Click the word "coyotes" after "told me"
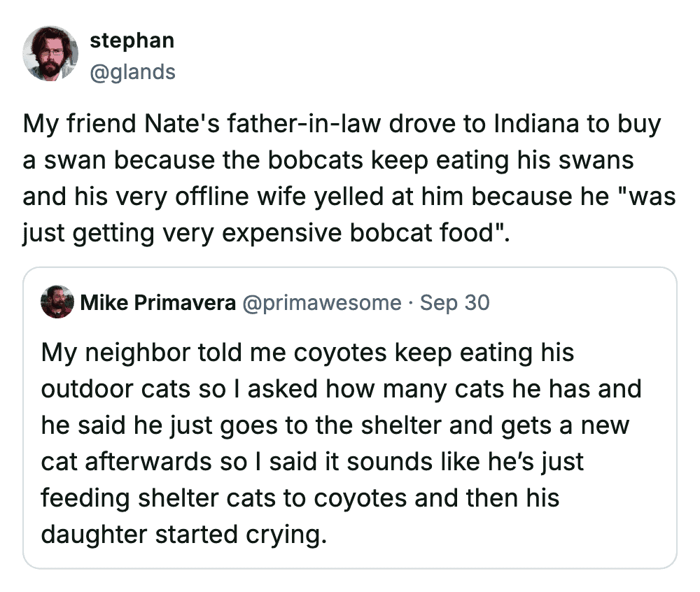Screen dimensions: 700x592 point(342,353)
